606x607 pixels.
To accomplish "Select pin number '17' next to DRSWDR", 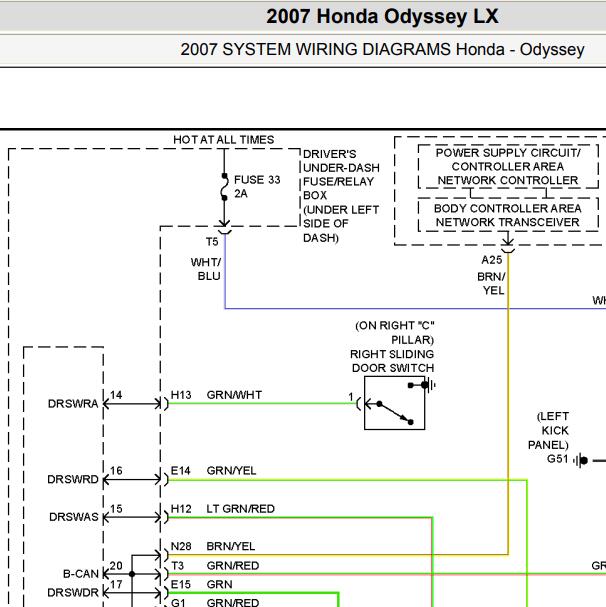I will (116, 584).
